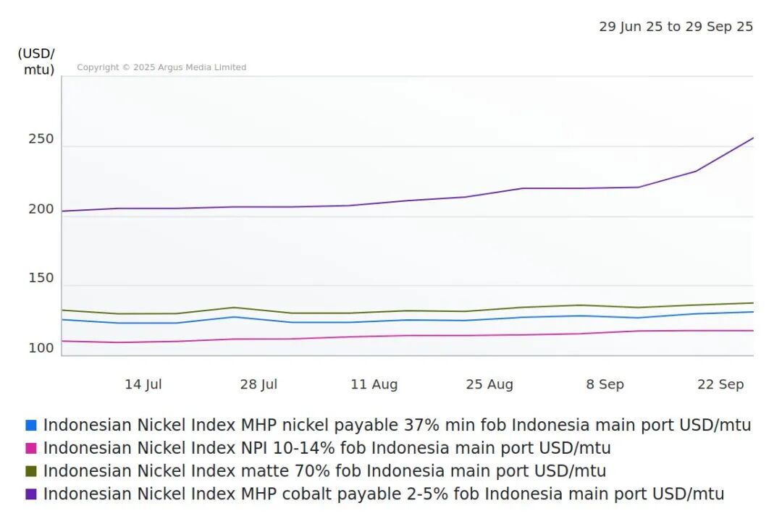The height and width of the screenshot is (532, 782).
Task: Toggle the NPI 10-14% fob Indonesia series label
Action: (327, 449)
